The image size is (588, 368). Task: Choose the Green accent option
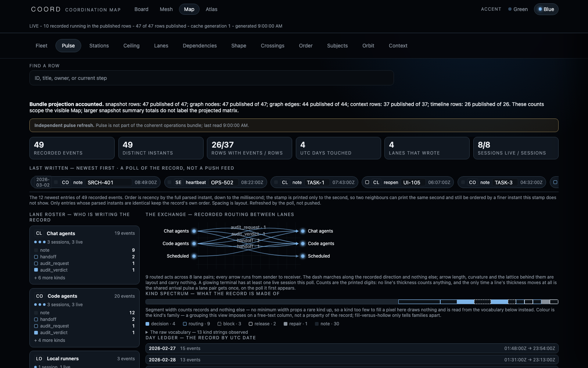click(518, 9)
